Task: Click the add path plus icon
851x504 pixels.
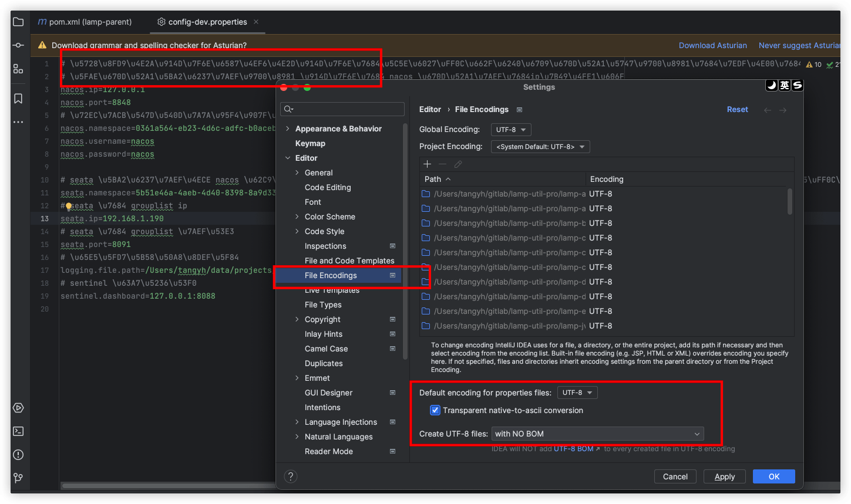Action: [427, 164]
